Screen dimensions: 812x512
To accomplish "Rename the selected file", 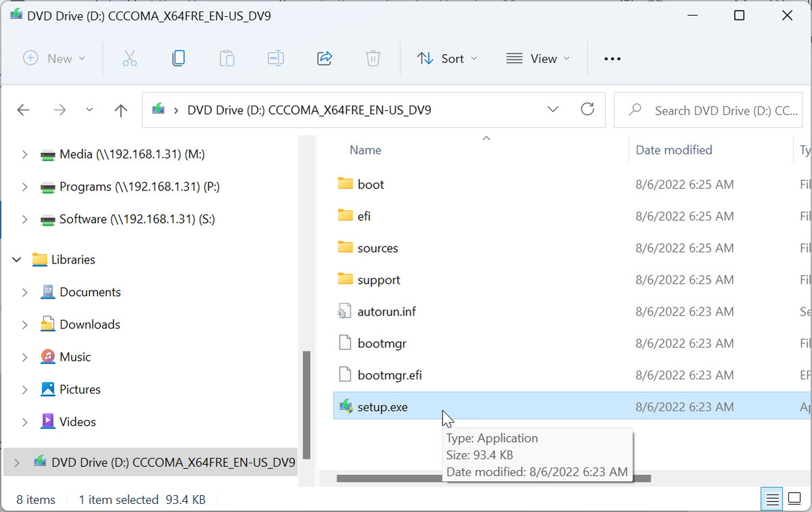I will coord(275,58).
